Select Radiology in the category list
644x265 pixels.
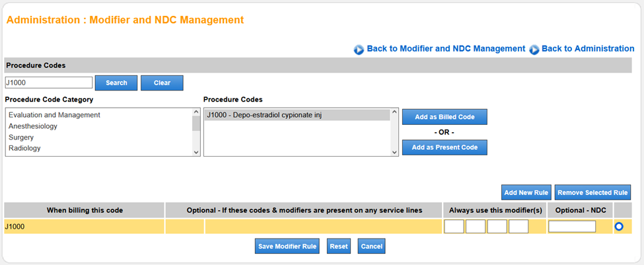pos(24,148)
